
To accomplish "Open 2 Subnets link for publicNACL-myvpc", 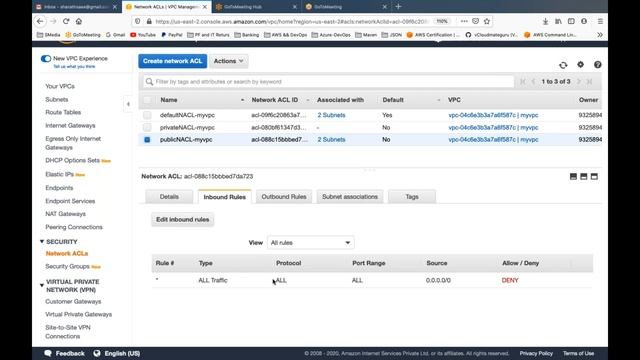I will 331,140.
